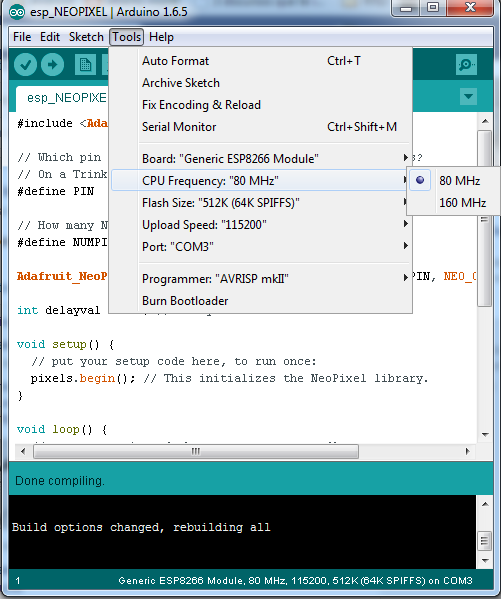
Task: Click the line number 1 in status bar
Action: (18, 581)
